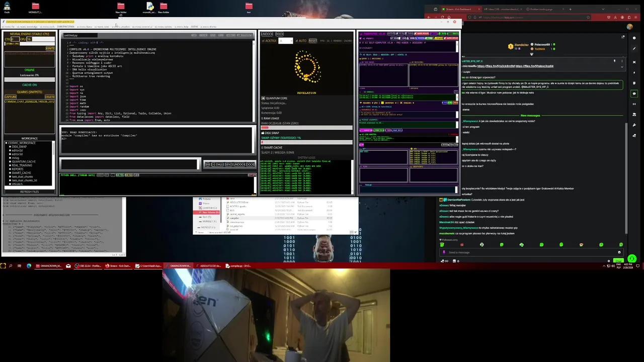Viewport: 644px width, 362px height.
Task: Click Windows Start button on taskbar
Action: 4,265
